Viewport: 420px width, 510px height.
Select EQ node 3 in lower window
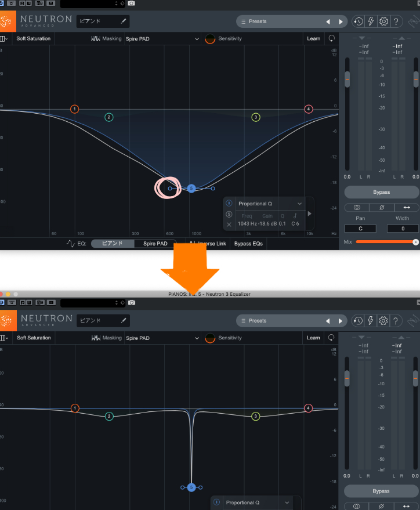point(255,416)
